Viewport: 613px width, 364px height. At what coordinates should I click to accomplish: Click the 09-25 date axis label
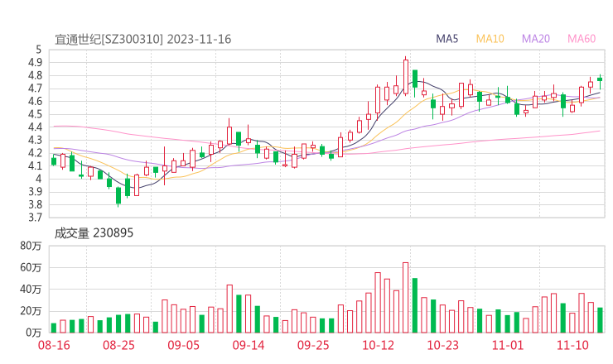tap(313, 345)
